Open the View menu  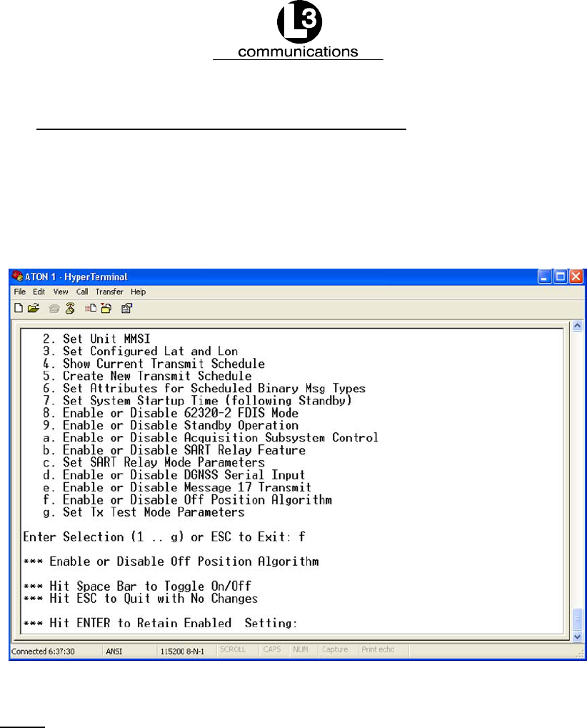[60, 291]
